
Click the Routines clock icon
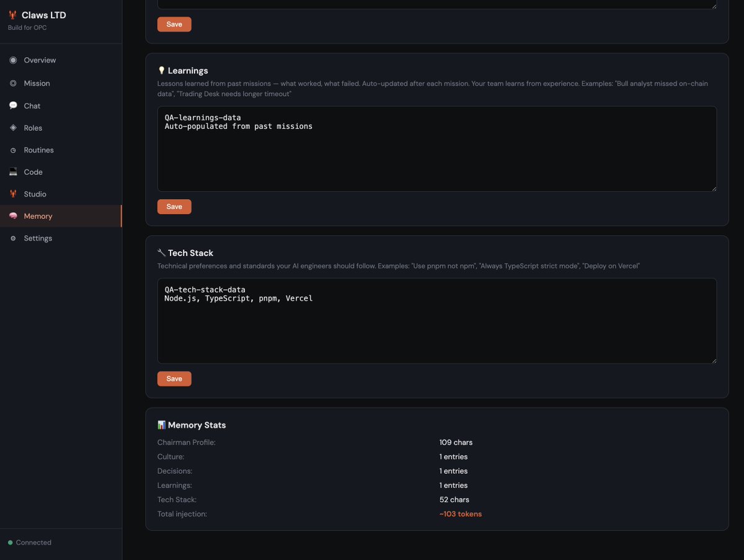tap(13, 150)
